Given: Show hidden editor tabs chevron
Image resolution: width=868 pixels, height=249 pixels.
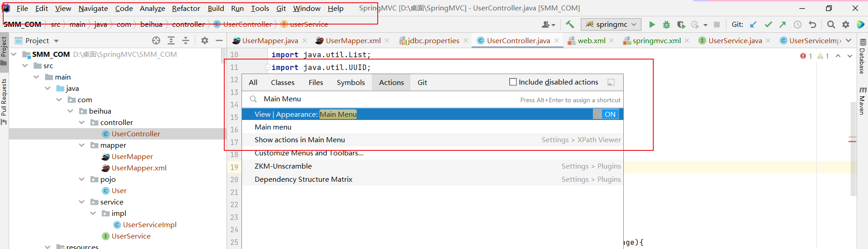Looking at the screenshot, I should click(x=848, y=40).
